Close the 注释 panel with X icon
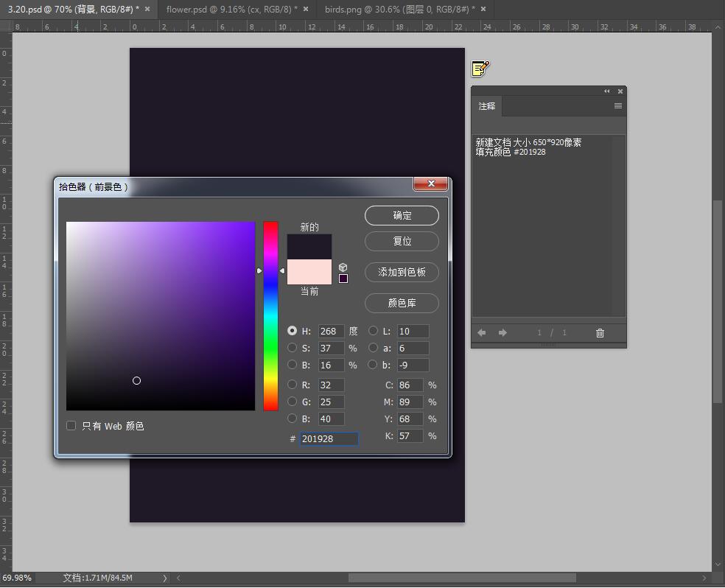725x588 pixels. pyautogui.click(x=620, y=91)
